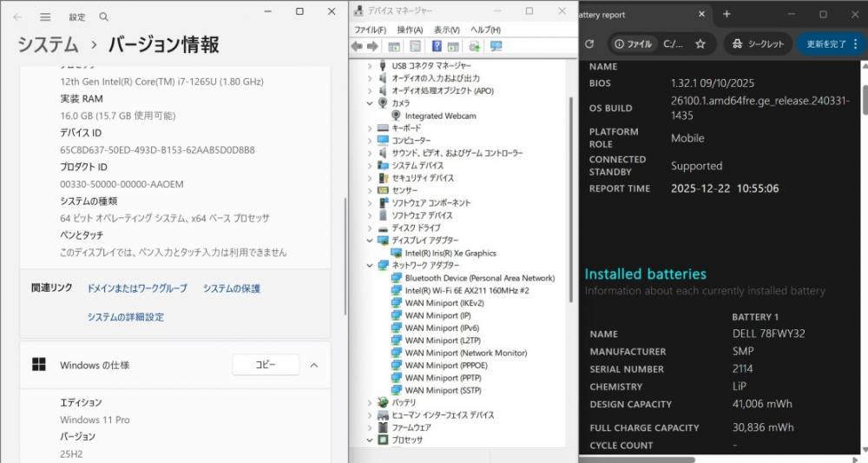Click the Update driver toolbar icon
The height and width of the screenshot is (463, 868).
475,47
